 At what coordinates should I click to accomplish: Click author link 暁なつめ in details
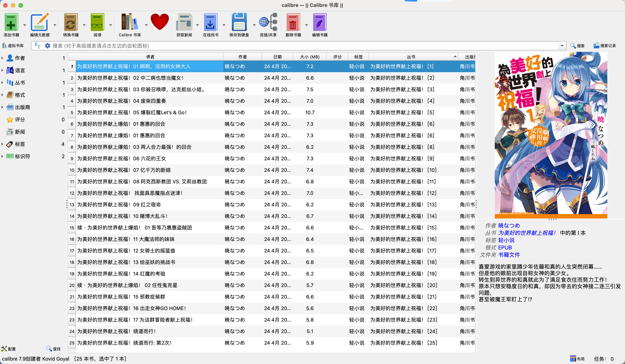tap(509, 225)
